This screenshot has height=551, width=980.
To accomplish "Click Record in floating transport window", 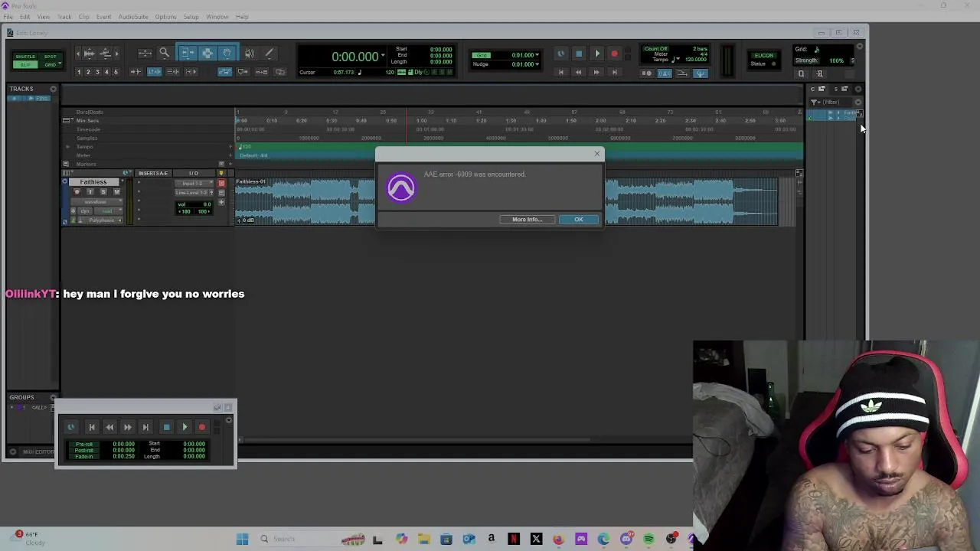I will [202, 428].
